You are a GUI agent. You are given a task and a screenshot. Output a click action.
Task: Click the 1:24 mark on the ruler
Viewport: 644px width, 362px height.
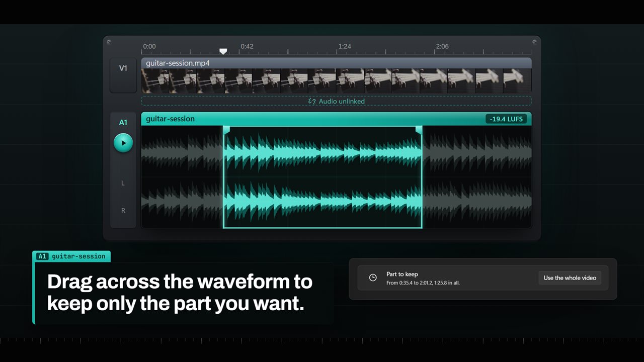(345, 46)
